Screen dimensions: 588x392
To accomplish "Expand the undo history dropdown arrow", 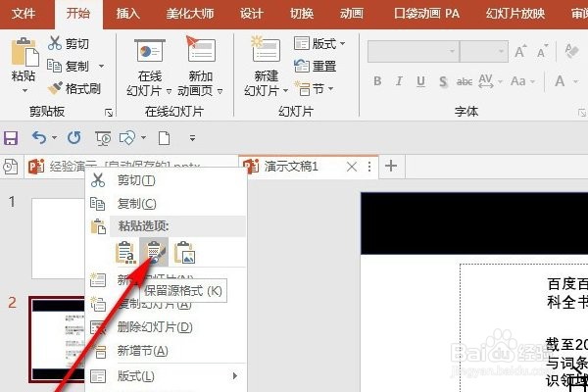I will (x=54, y=138).
